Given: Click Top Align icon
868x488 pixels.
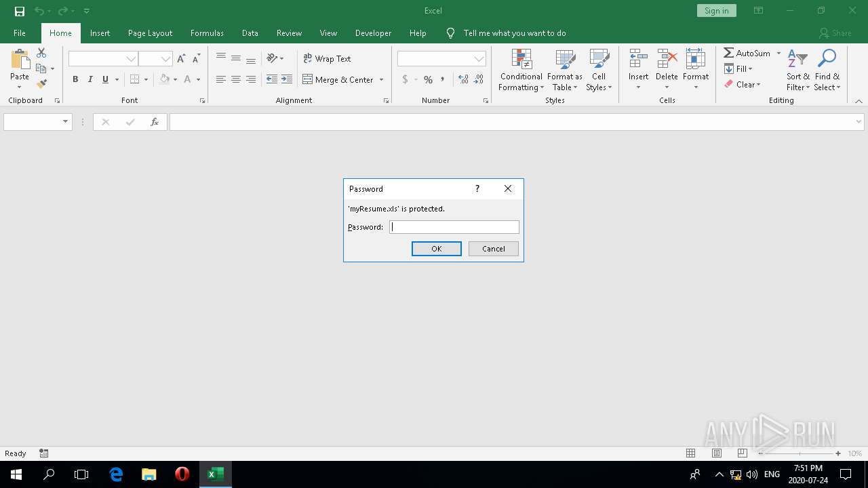Looking at the screenshot, I should pyautogui.click(x=221, y=58).
